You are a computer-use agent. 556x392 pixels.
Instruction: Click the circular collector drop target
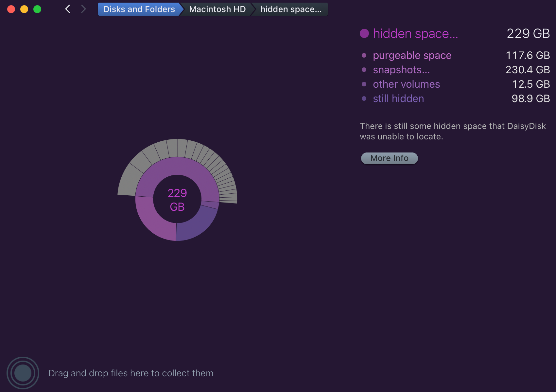point(23,373)
